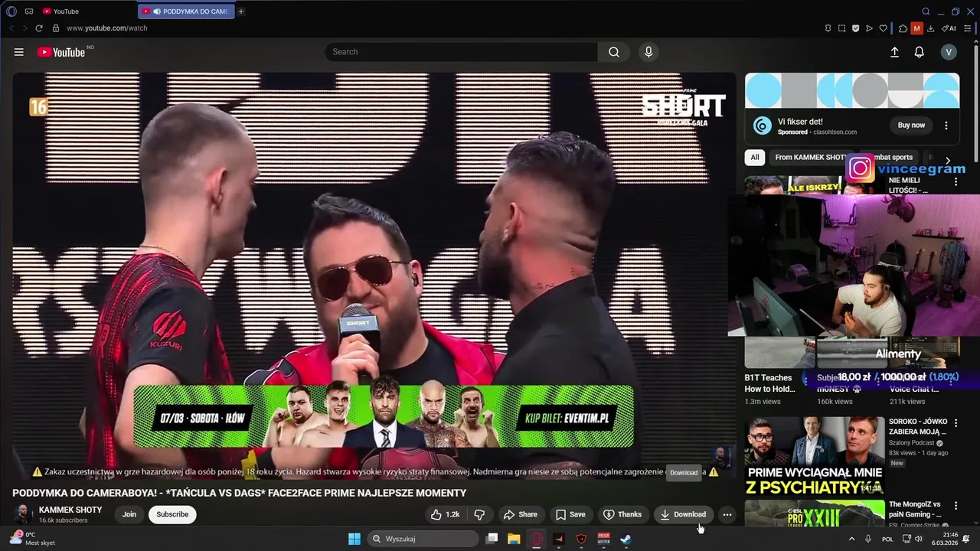Open KAMMEK SHOTY channel avatar
Screen dimensions: 980x551
click(23, 514)
